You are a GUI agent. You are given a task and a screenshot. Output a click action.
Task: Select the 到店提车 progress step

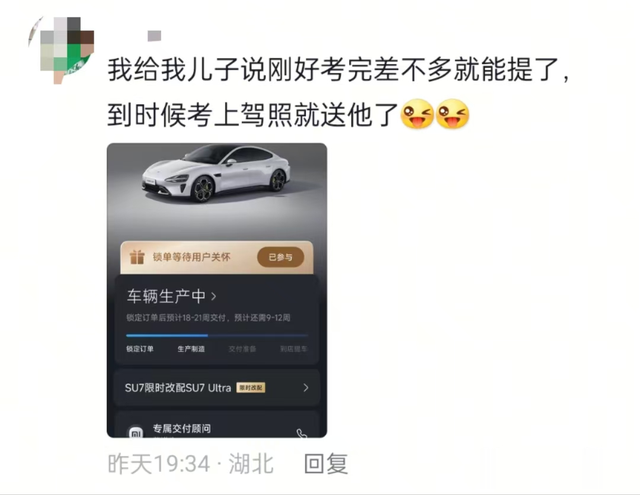tap(293, 349)
